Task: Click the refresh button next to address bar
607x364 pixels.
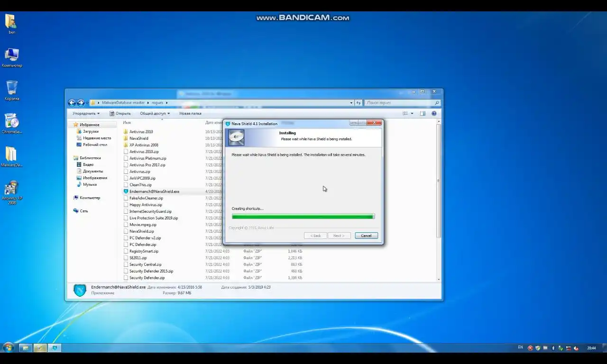Action: pyautogui.click(x=359, y=102)
